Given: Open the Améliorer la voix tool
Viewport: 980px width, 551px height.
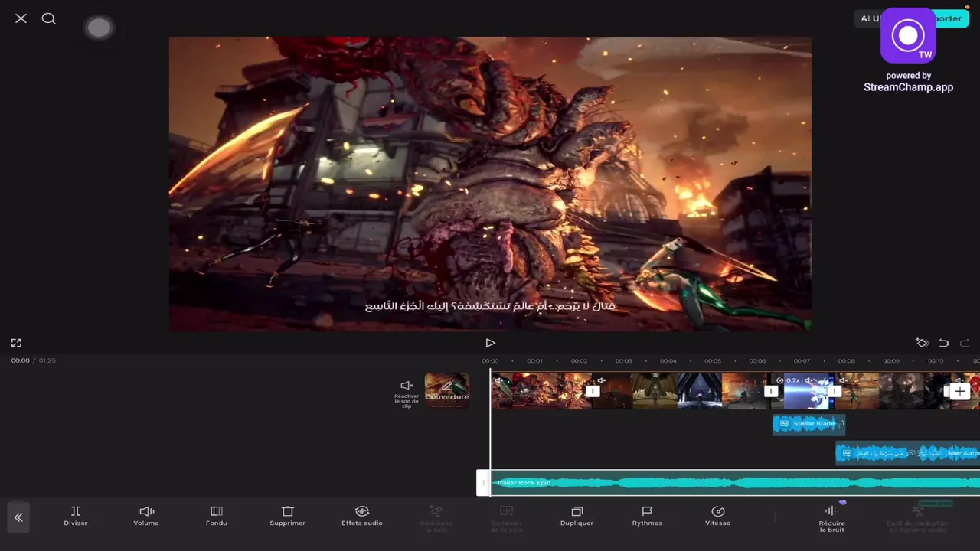Looking at the screenshot, I should tap(436, 517).
